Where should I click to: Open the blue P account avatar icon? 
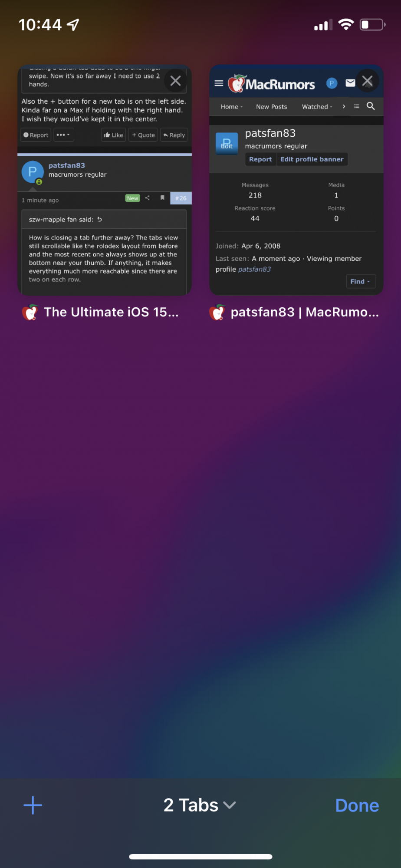332,83
